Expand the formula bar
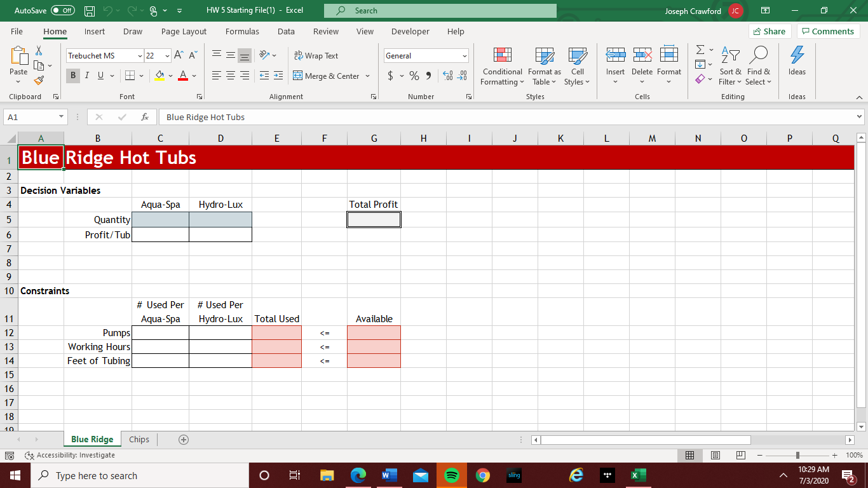This screenshot has height=488, width=868. point(860,117)
